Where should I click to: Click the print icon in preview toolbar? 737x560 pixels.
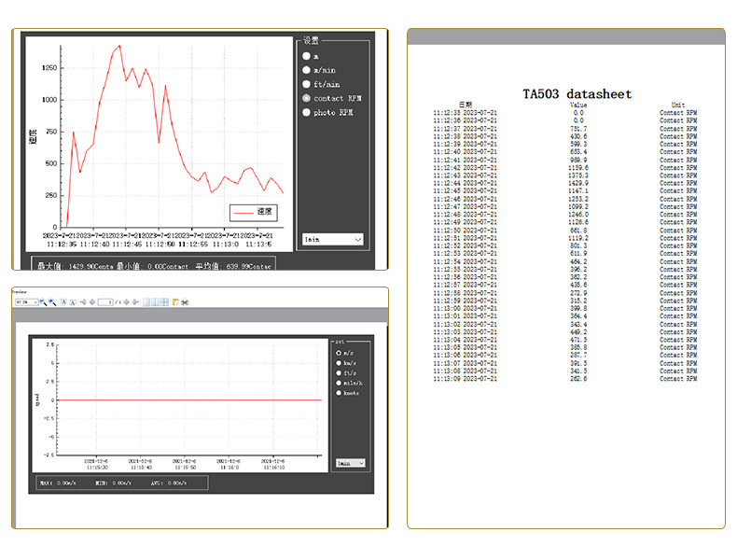(175, 302)
